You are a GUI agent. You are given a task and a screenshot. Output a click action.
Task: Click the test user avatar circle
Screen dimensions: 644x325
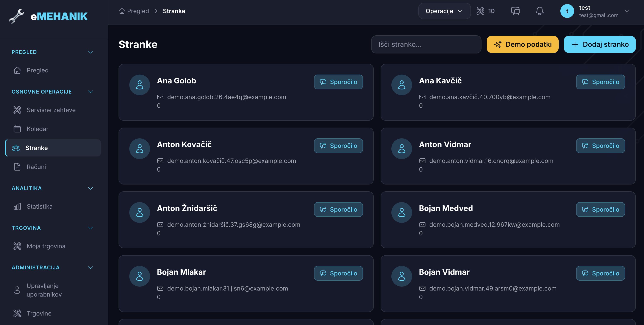coord(567,11)
